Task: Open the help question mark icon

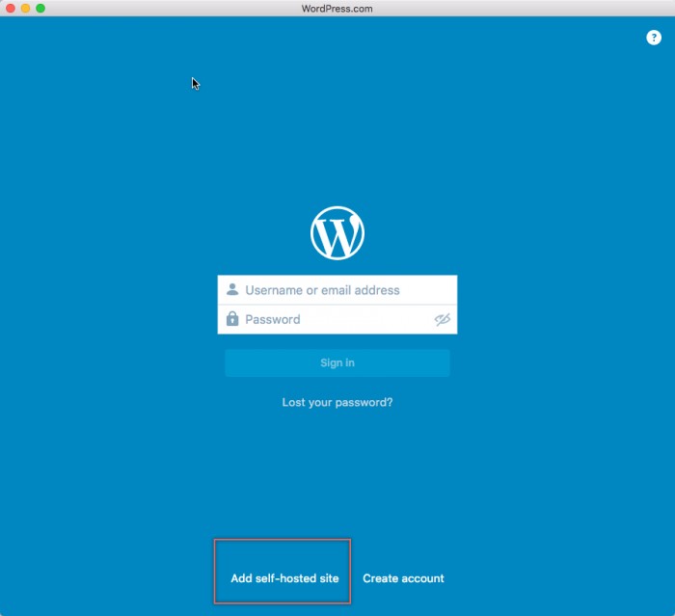Action: click(654, 38)
